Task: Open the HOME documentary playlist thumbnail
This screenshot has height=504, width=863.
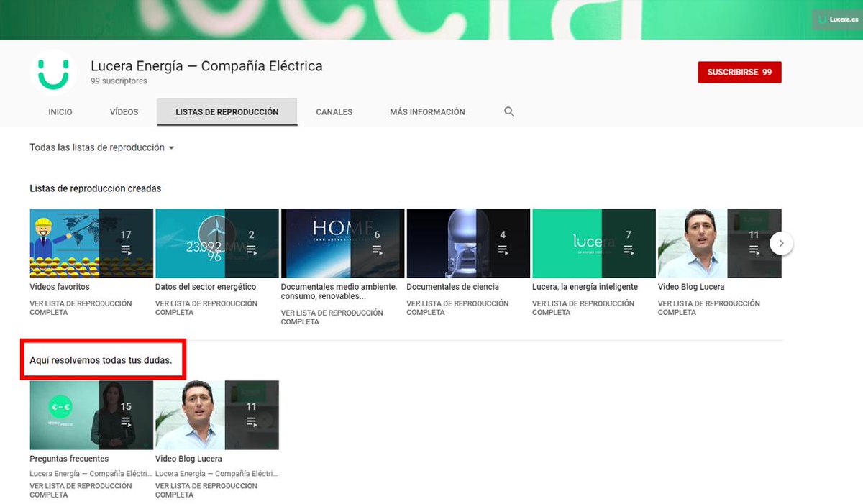Action: (342, 243)
